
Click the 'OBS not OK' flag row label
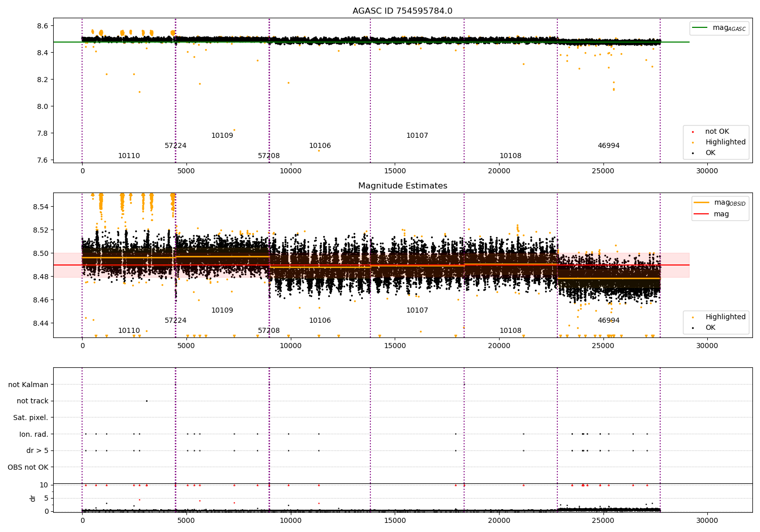[28, 467]
